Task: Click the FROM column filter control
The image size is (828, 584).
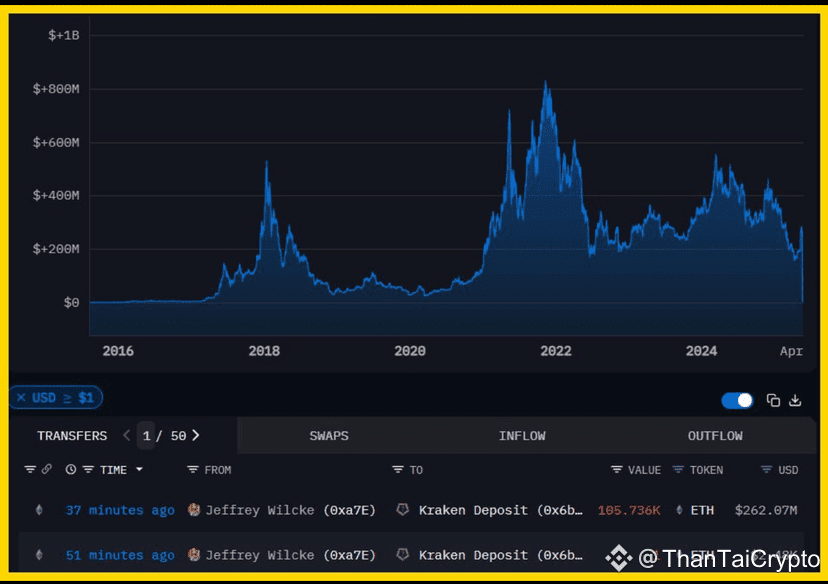Action: pos(192,470)
